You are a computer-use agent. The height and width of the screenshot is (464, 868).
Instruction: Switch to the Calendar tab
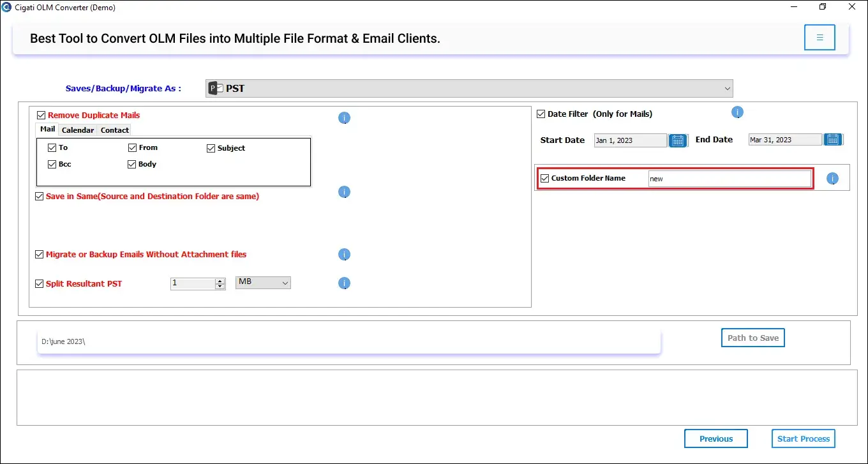78,130
